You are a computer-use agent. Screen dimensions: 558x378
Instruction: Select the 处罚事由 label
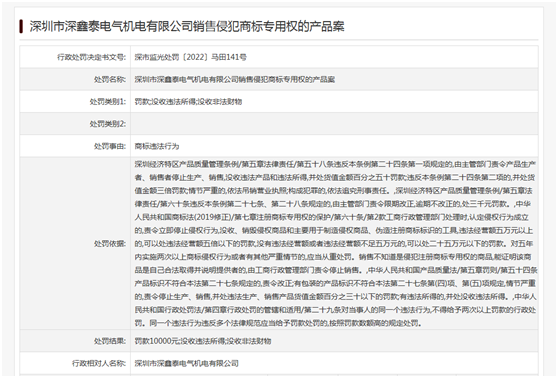(110, 146)
